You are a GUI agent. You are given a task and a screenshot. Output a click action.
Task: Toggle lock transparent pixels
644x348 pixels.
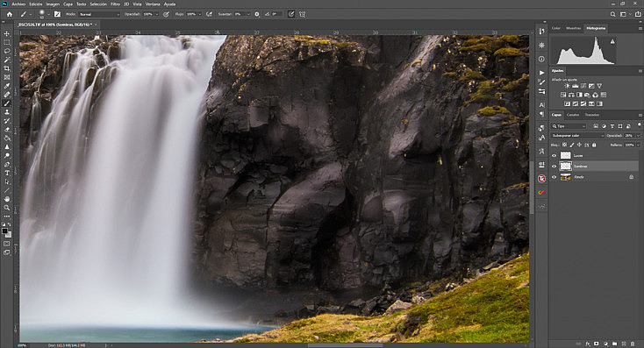[564, 145]
